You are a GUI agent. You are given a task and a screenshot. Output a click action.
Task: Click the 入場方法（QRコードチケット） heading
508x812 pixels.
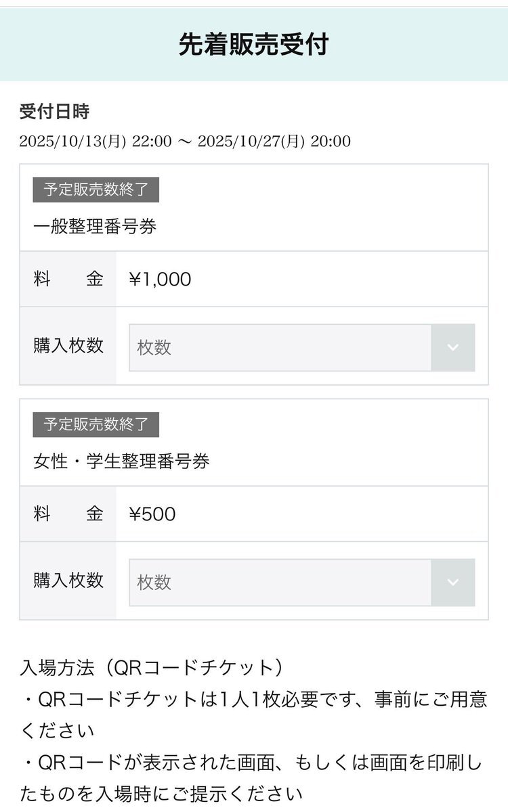pyautogui.click(x=151, y=668)
